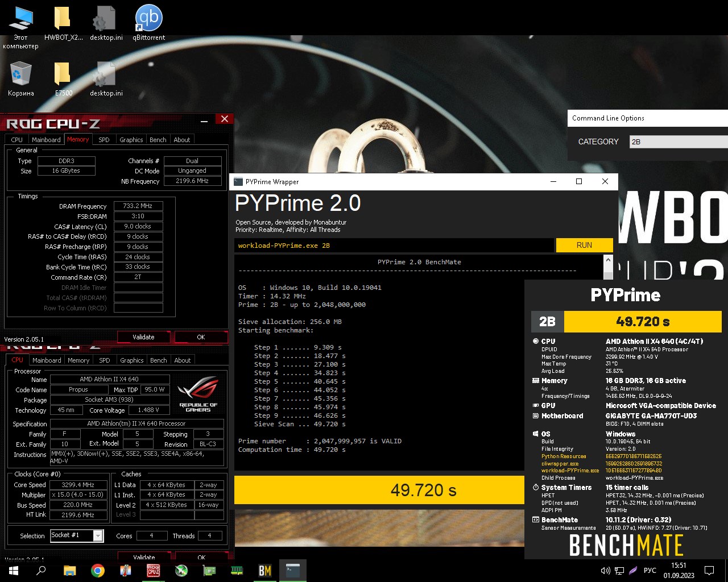728x582 pixels.
Task: Open the E7500 folder on desktop
Action: pyautogui.click(x=63, y=79)
